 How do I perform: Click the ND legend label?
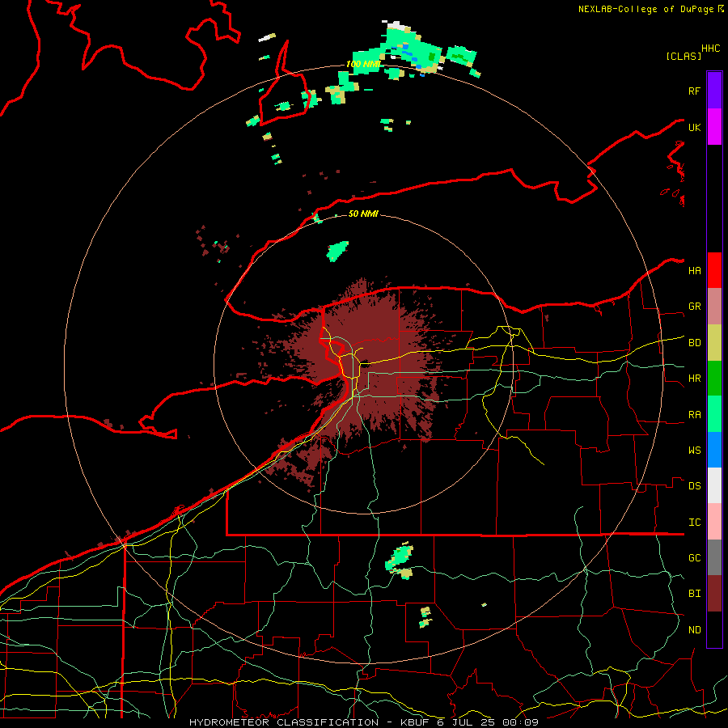(694, 630)
